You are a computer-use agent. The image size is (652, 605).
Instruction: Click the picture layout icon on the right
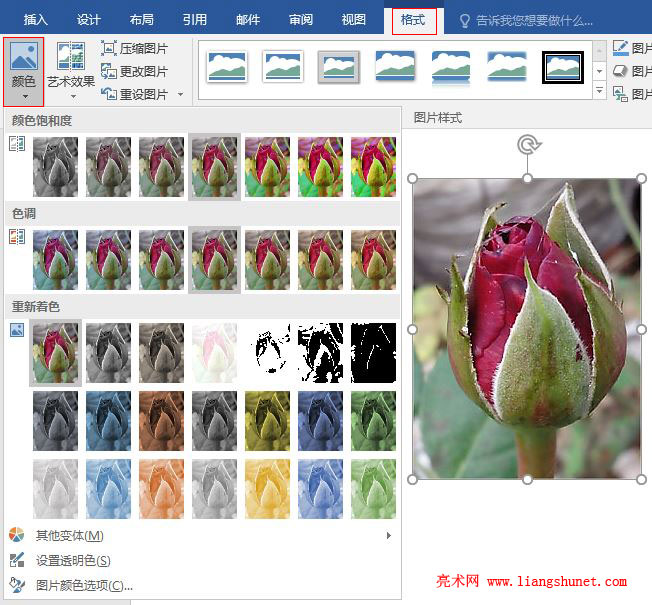620,94
